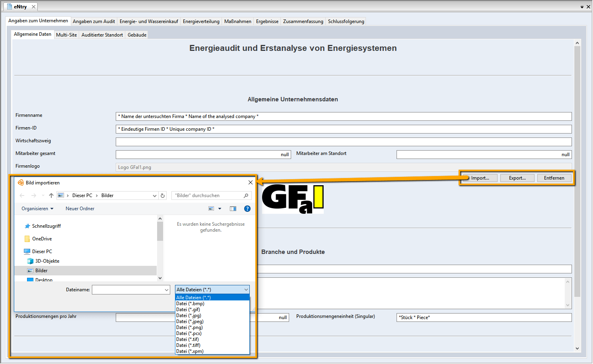Click into the Wirtschaftszweig input field
This screenshot has width=593, height=364.
click(x=343, y=142)
